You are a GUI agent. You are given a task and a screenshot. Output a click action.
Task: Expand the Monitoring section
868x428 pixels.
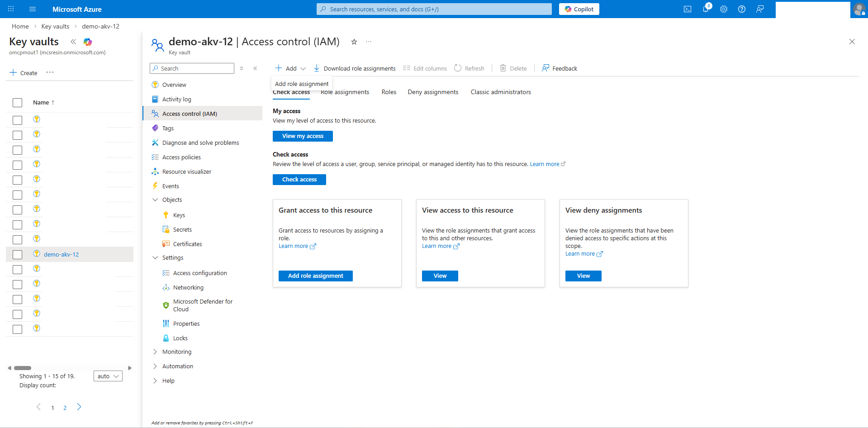156,352
